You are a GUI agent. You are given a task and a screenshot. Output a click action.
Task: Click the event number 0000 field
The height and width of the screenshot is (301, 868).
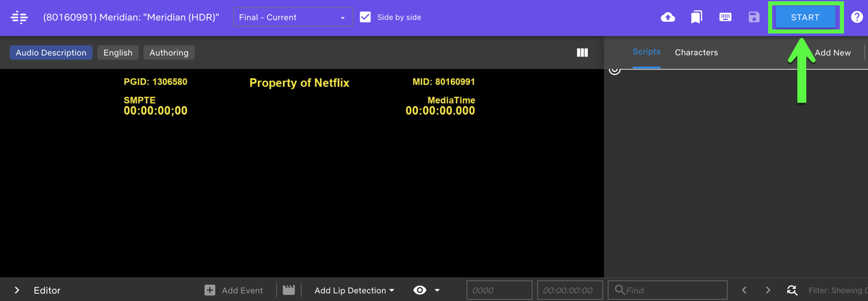(x=499, y=290)
